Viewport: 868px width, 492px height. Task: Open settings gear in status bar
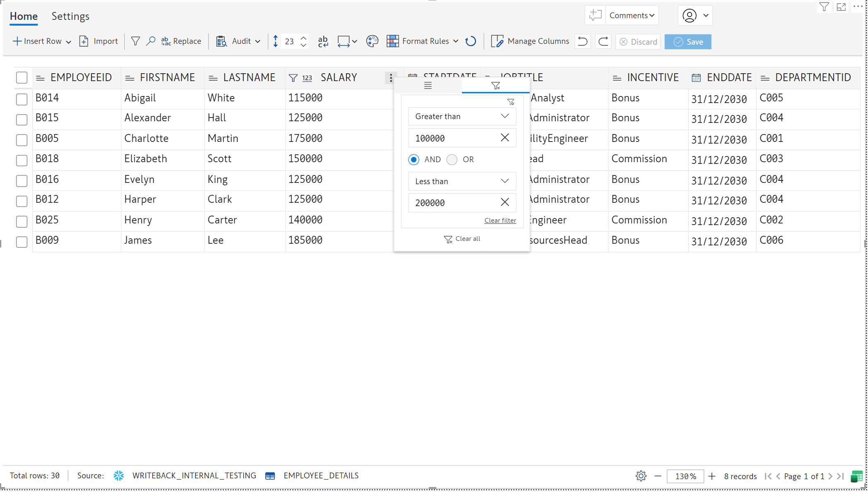(641, 476)
